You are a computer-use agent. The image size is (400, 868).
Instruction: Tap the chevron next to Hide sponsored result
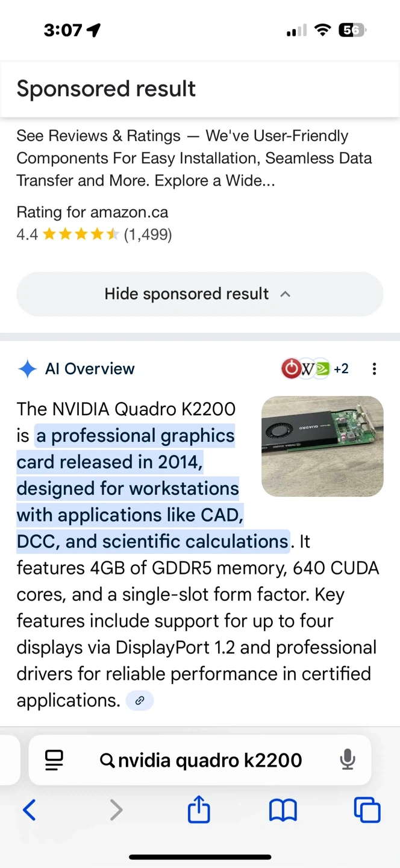[286, 294]
